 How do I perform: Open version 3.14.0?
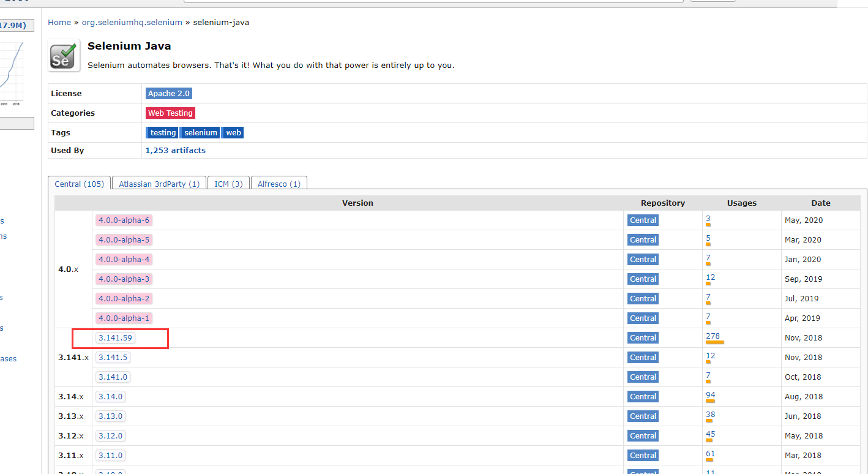[110, 397]
